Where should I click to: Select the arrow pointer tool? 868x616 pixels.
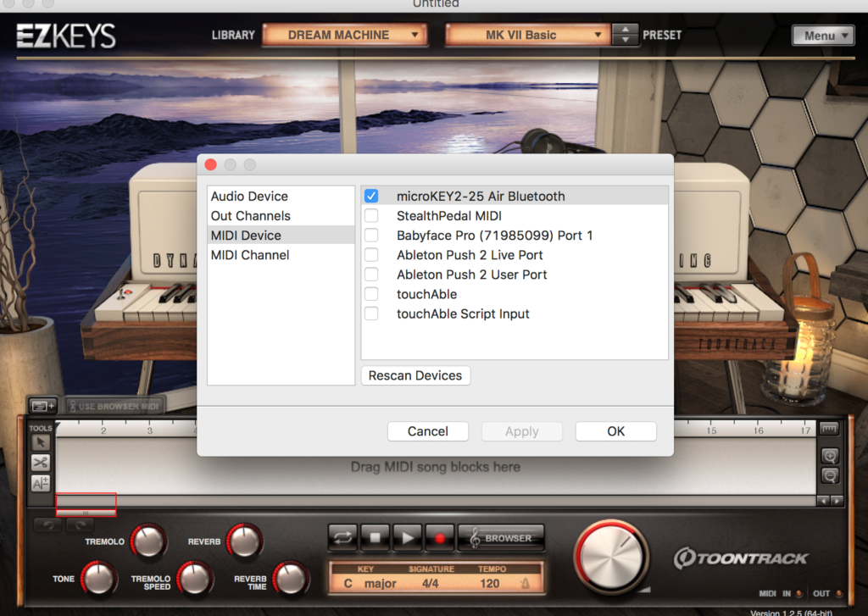41,442
